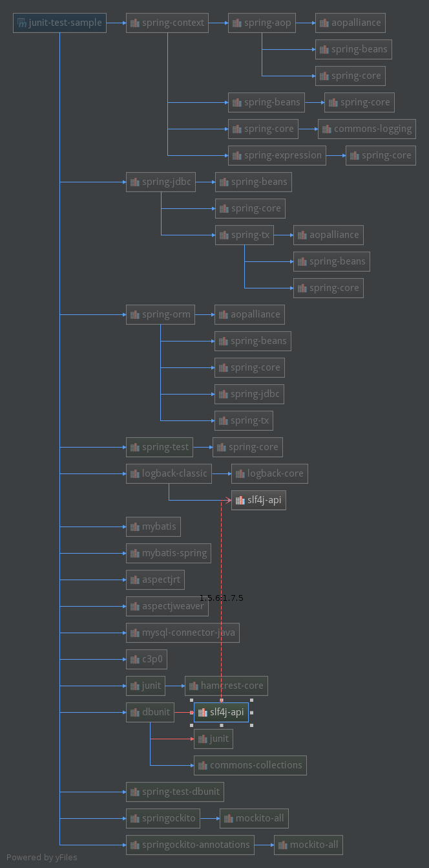The height and width of the screenshot is (868, 429).
Task: Select the top-level spring-jdbc node
Action: [x=161, y=182]
